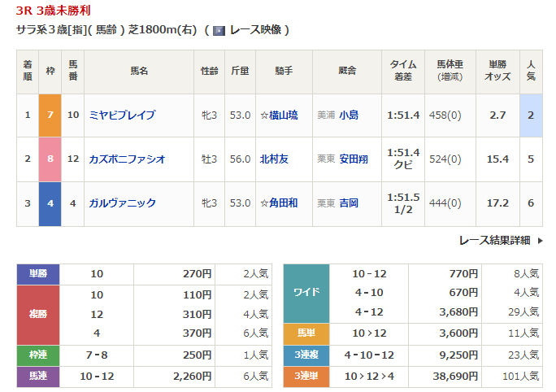Click the arrow beside レース結果詳細

click(539, 241)
